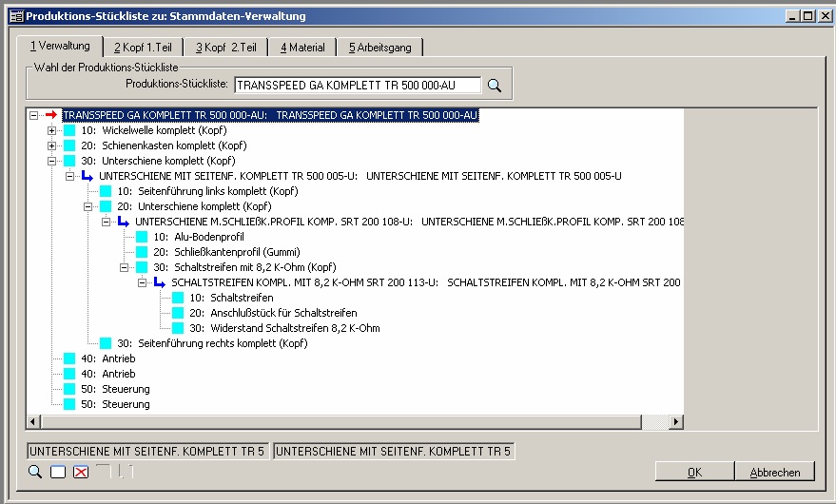
Task: Click the horizontal scrollbar thumb of the tree
Action: tap(340, 422)
